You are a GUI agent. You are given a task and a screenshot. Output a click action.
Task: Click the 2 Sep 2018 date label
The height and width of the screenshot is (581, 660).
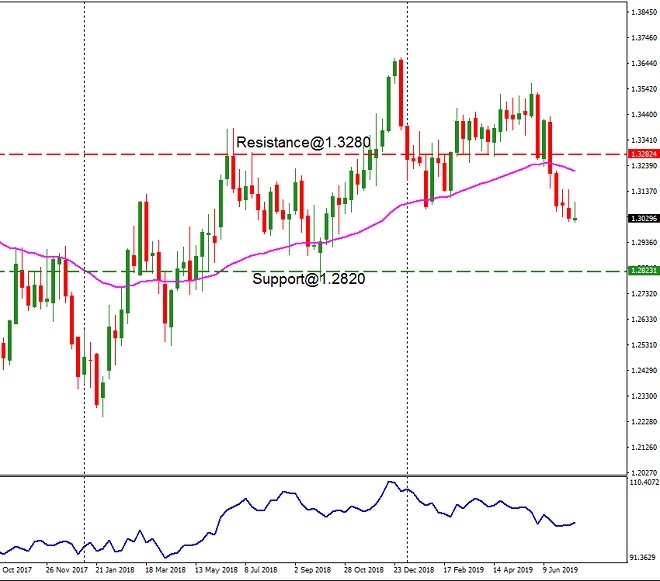(312, 570)
